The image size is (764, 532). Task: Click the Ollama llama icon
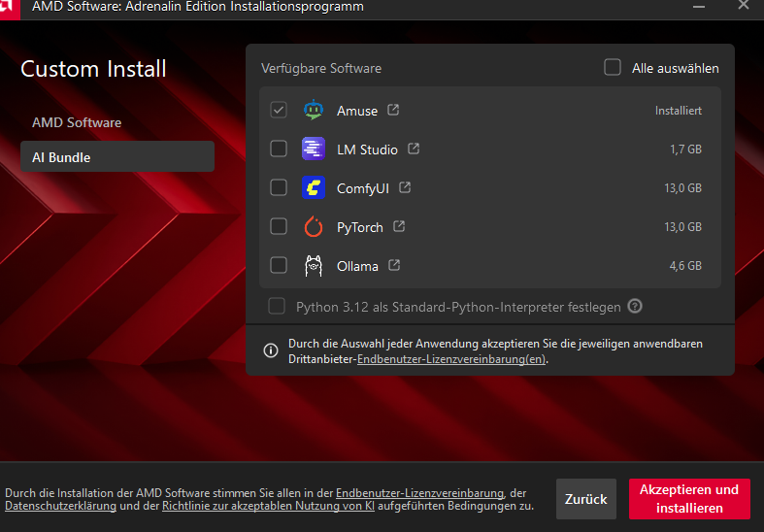314,265
